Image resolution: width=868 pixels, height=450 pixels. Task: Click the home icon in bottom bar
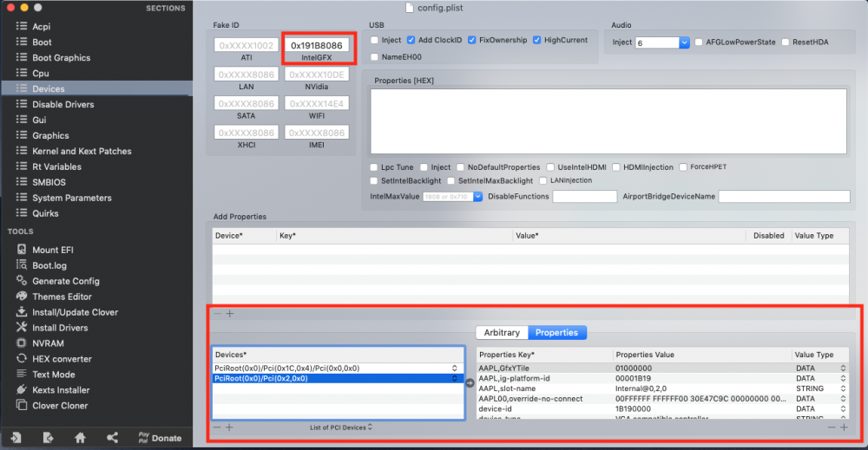pos(80,437)
